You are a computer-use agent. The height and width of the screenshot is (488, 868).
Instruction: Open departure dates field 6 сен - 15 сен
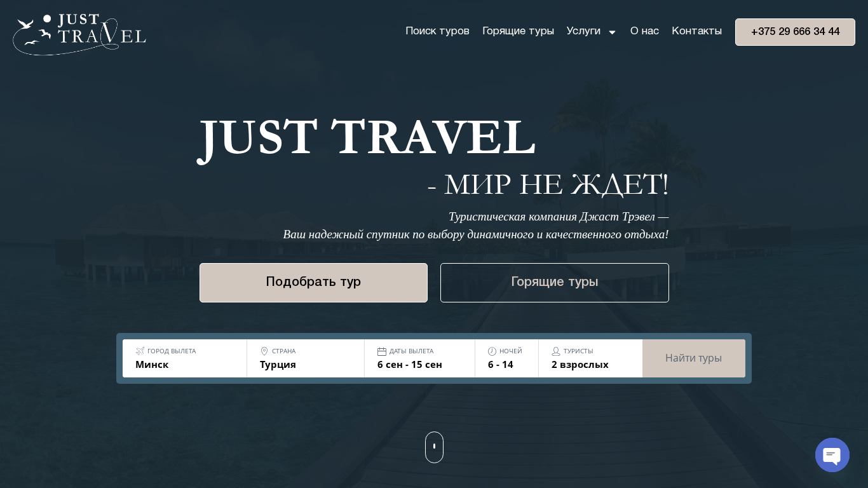click(x=420, y=358)
